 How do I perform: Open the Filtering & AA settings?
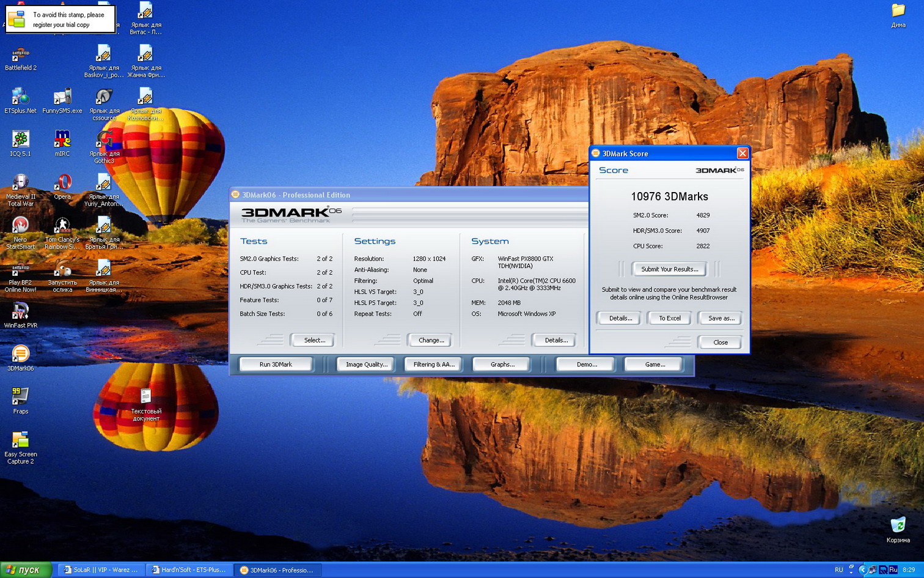433,365
